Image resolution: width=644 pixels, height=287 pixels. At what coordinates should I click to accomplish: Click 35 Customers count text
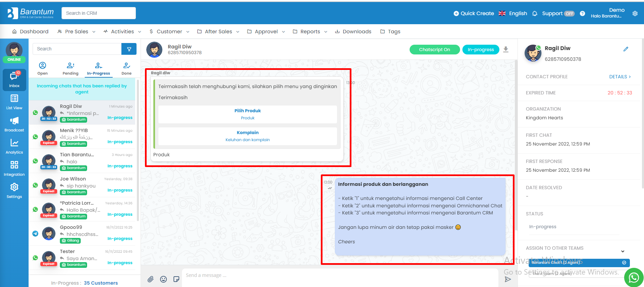[101, 283]
